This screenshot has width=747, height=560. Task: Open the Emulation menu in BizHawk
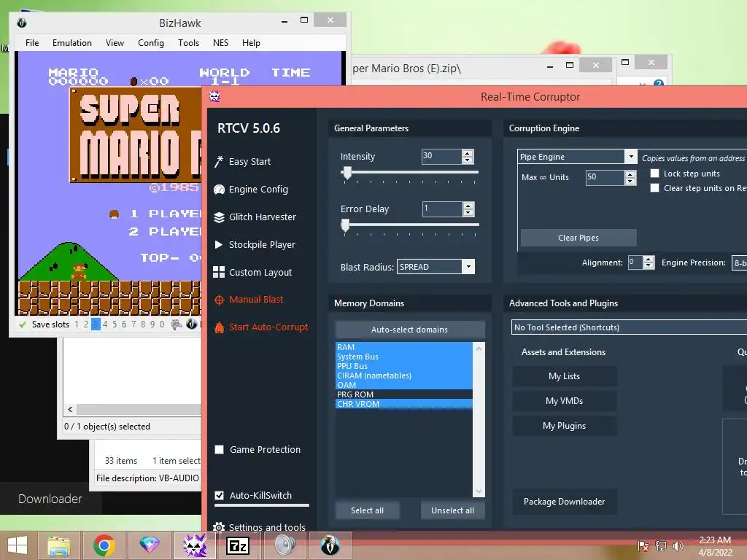click(x=72, y=43)
